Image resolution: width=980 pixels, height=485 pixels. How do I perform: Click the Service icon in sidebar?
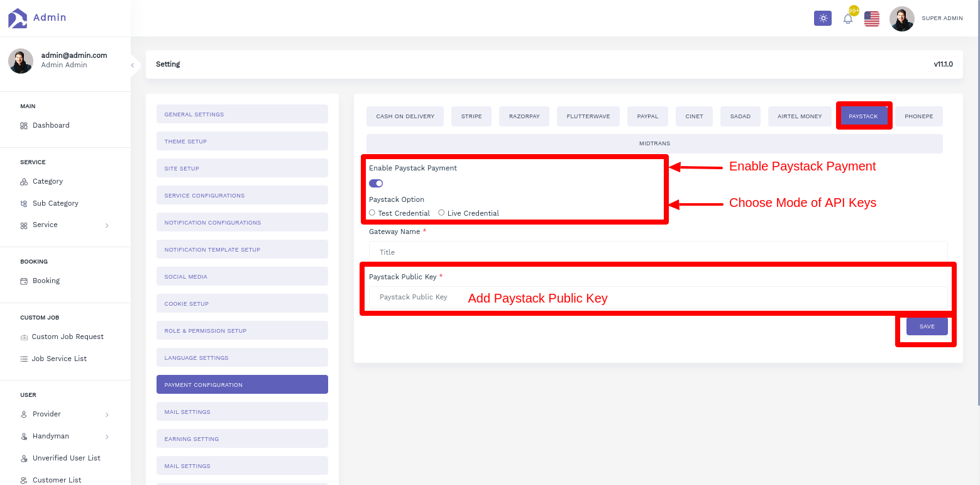pyautogui.click(x=24, y=225)
